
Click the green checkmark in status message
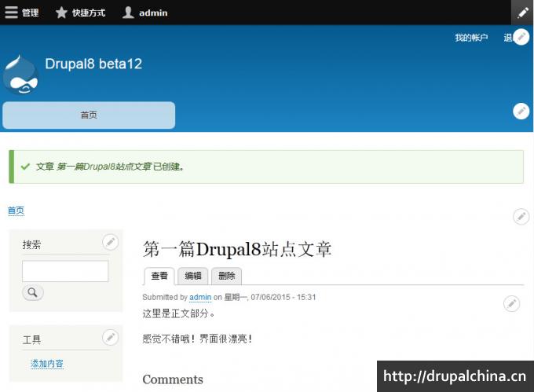(x=25, y=167)
